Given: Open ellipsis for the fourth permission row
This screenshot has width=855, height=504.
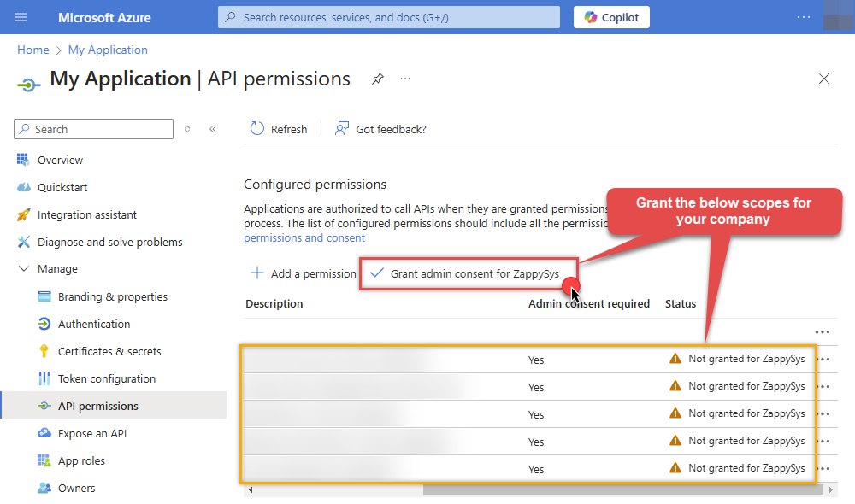Looking at the screenshot, I should (824, 441).
